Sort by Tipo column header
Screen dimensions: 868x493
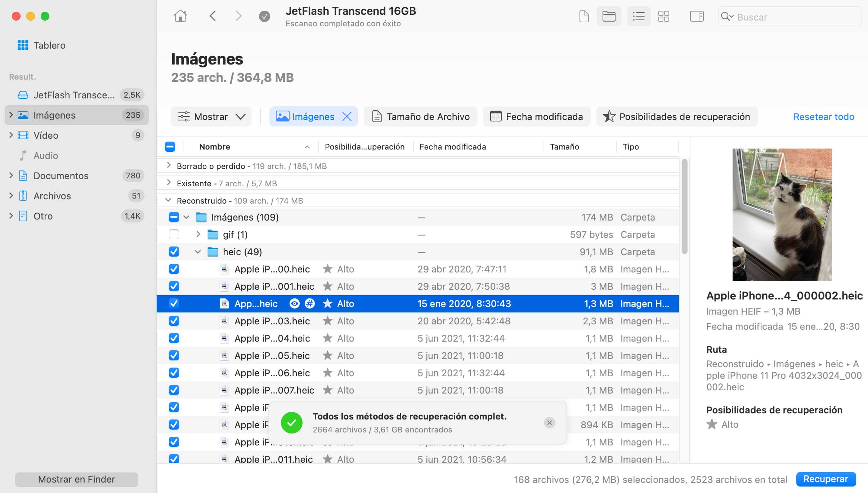[x=631, y=147]
